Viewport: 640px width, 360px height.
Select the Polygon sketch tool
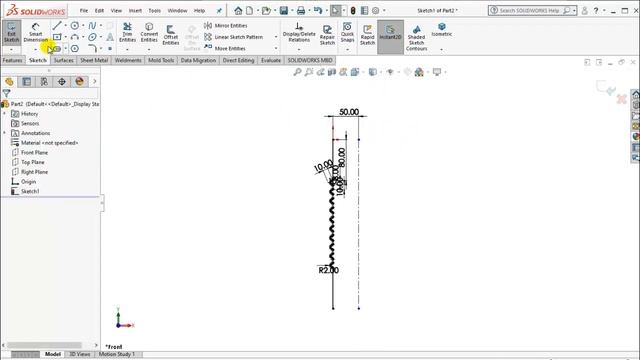75,49
